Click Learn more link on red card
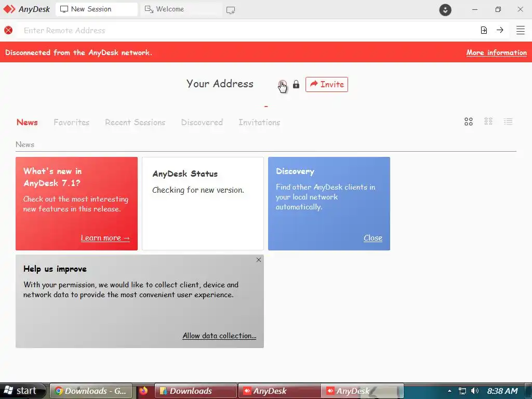 coord(105,238)
